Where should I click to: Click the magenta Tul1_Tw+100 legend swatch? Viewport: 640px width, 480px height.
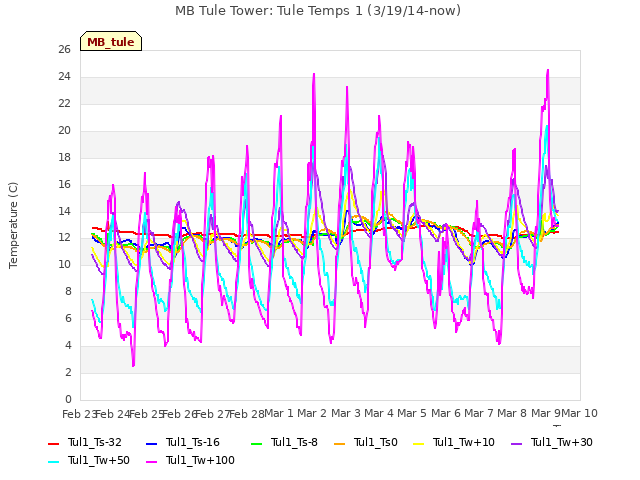point(151,462)
